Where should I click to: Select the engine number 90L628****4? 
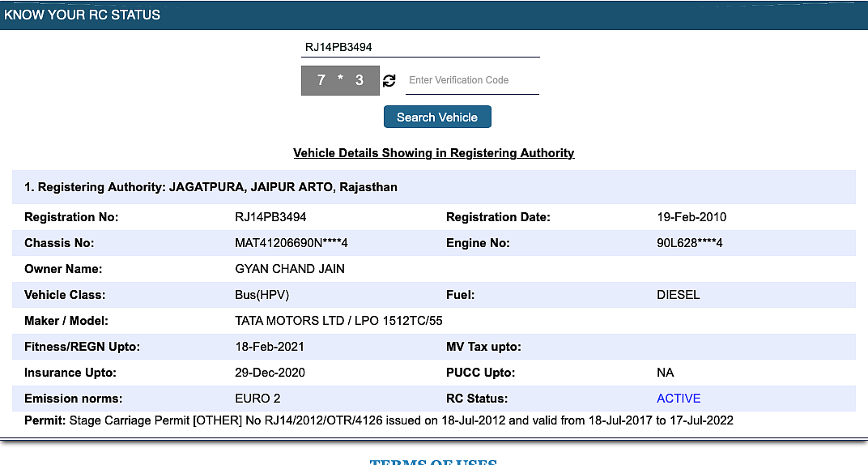tap(689, 243)
